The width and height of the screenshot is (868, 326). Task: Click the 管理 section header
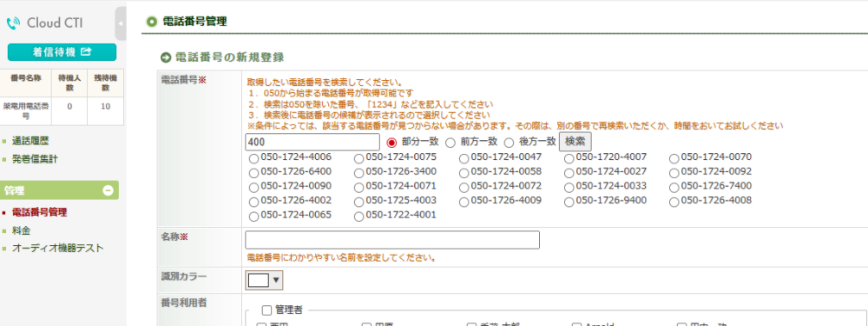59,190
